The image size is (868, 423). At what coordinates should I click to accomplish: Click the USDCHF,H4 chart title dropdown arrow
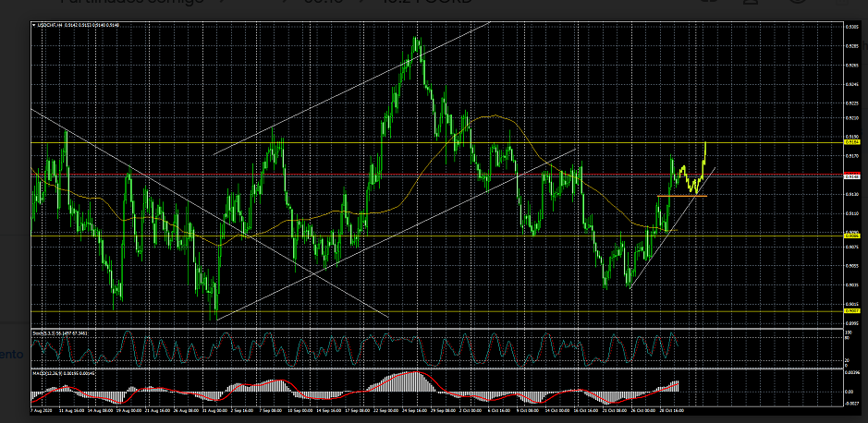(x=34, y=24)
